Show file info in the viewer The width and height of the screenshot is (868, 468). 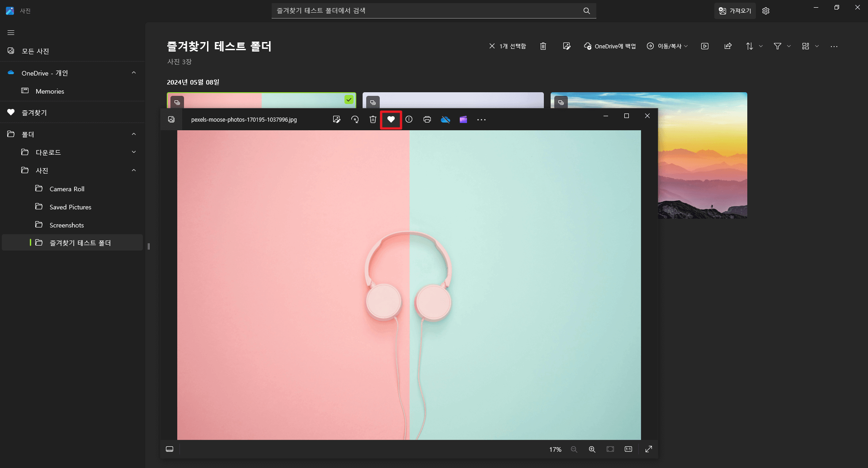tap(409, 120)
